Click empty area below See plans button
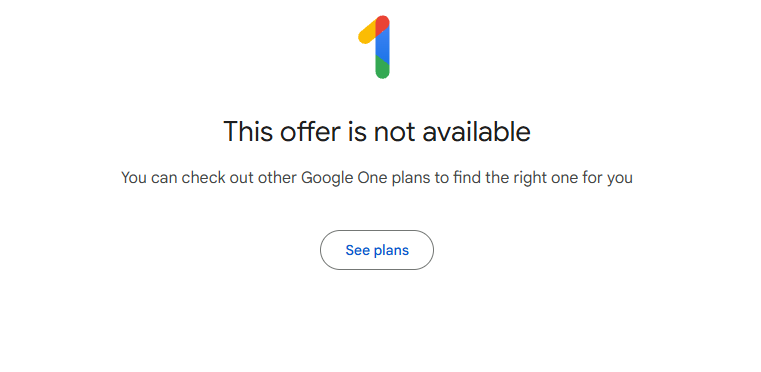The height and width of the screenshot is (372, 761). point(377,321)
